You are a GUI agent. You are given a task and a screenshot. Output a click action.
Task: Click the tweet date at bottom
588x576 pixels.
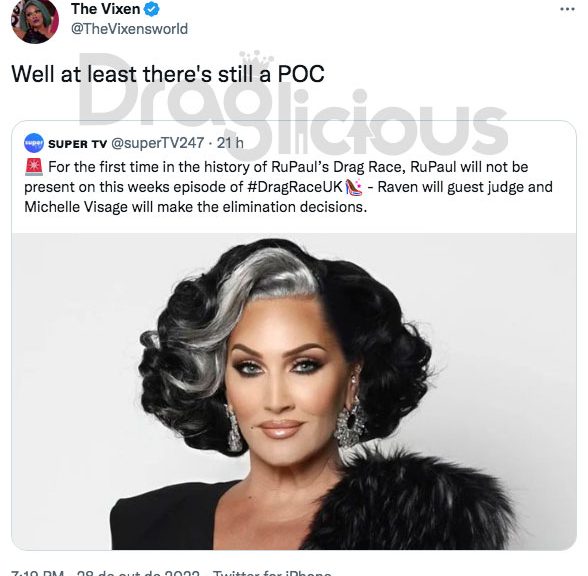138,573
